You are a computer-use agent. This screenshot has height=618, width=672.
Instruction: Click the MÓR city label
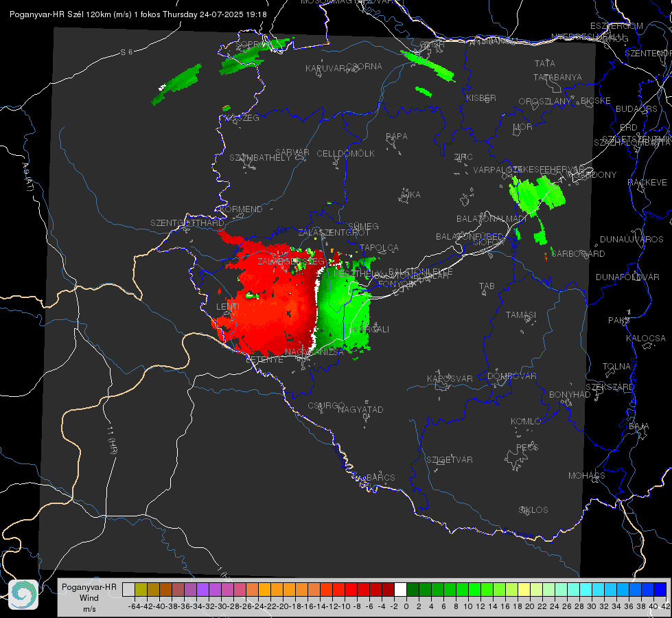click(523, 126)
